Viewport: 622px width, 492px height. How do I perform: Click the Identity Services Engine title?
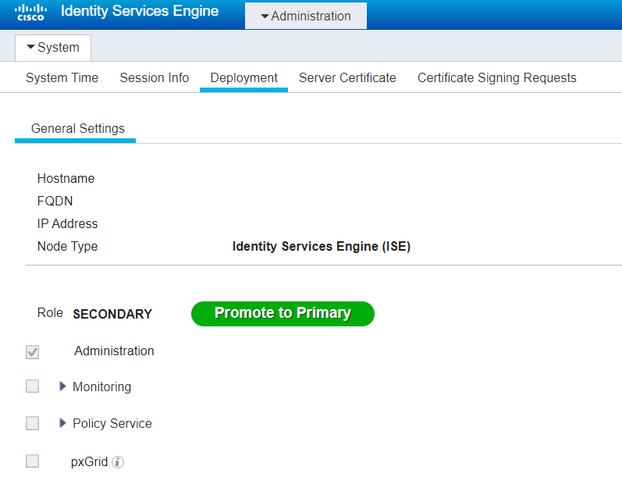pos(140,11)
